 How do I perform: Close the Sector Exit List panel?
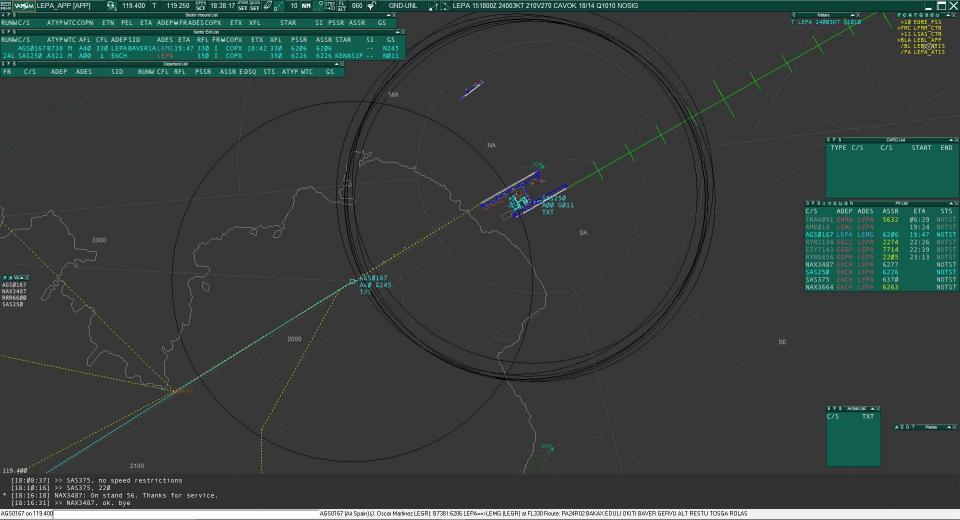click(403, 32)
